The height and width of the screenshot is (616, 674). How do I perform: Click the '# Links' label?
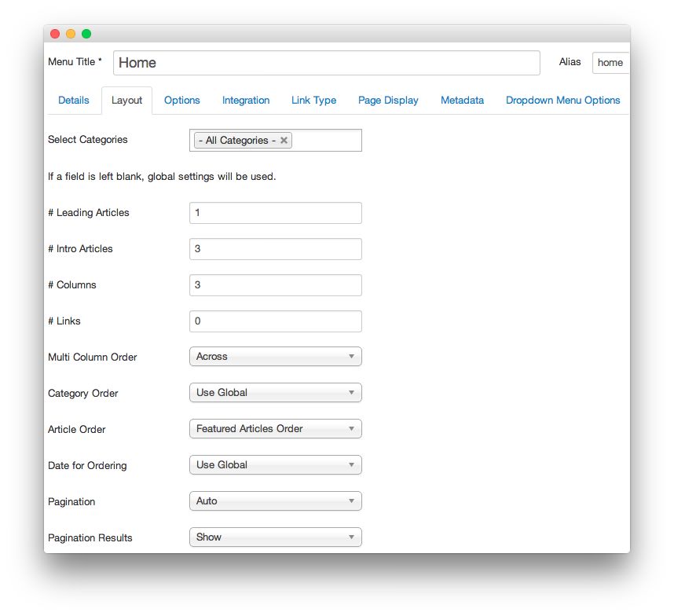click(64, 321)
